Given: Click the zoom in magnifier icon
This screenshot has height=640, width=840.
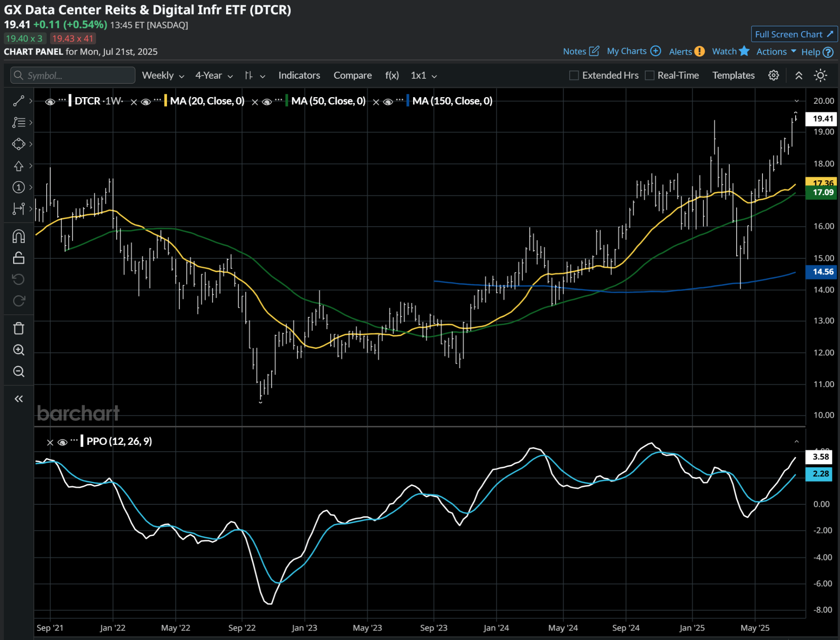Looking at the screenshot, I should (18, 350).
